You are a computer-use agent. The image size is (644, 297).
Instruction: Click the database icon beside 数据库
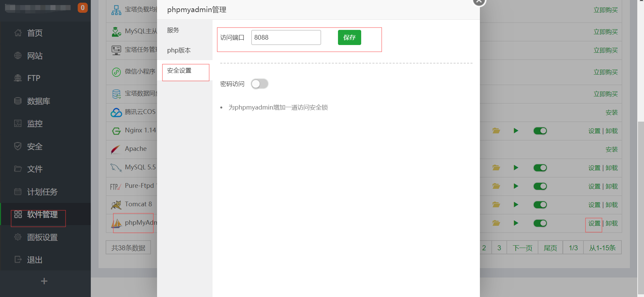[18, 101]
